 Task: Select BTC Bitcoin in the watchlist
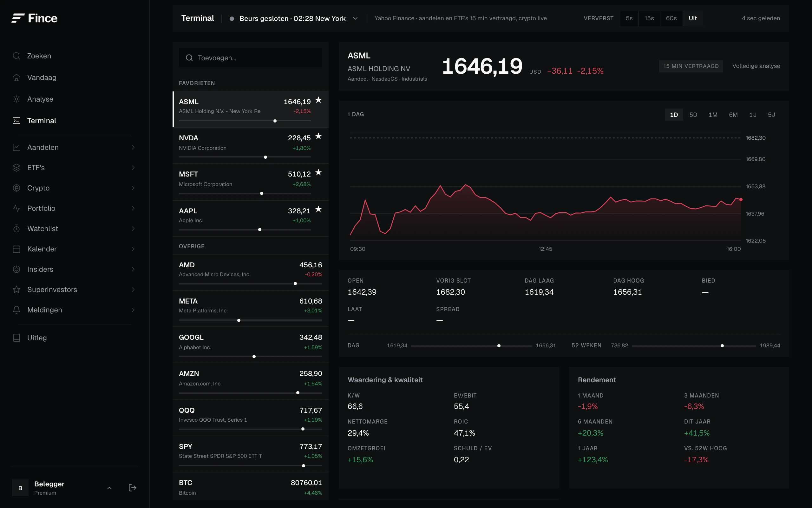pos(250,487)
